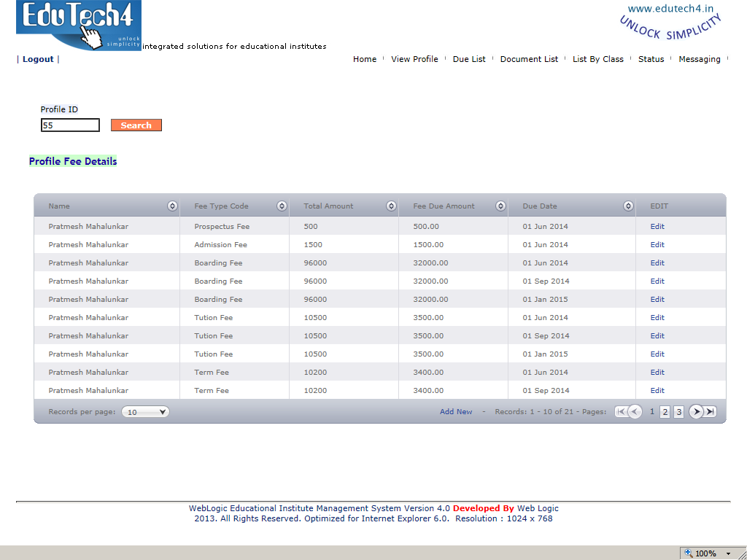Open the Due List page

coord(469,59)
